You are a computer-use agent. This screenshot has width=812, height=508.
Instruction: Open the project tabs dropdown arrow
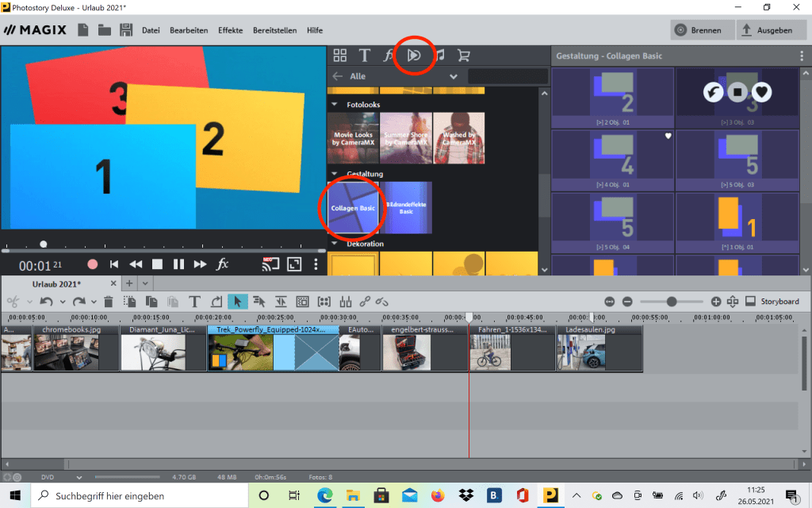[145, 283]
